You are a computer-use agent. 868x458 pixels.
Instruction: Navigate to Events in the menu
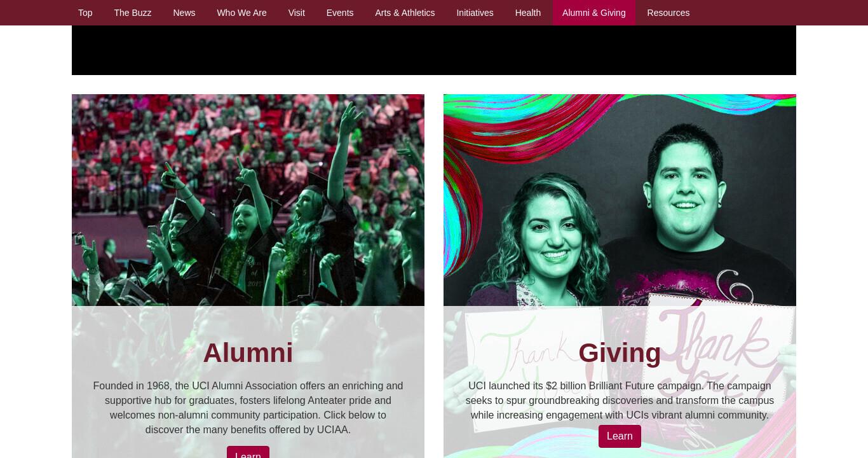point(340,13)
